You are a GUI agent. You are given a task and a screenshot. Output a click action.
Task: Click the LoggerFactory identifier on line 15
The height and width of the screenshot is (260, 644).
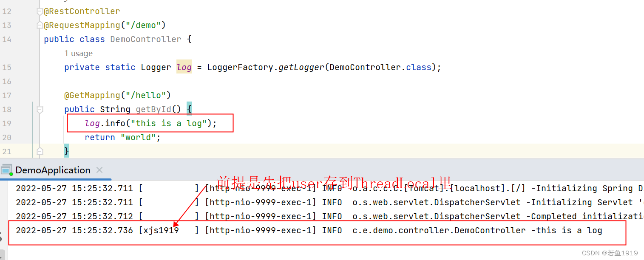click(x=240, y=68)
